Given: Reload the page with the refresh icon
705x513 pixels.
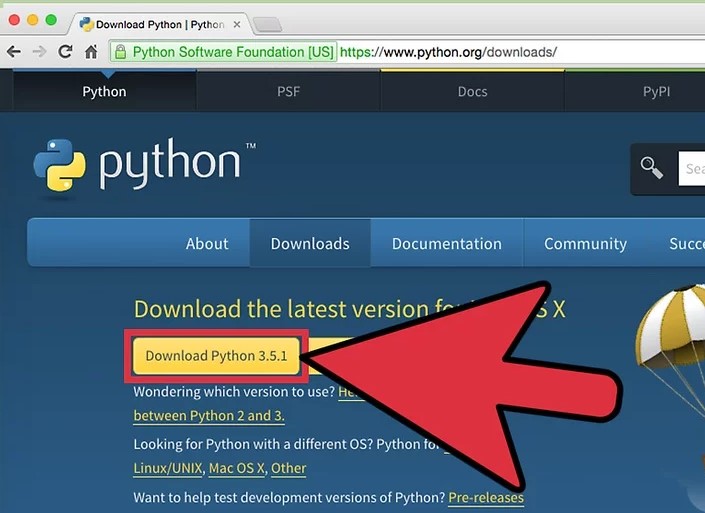Looking at the screenshot, I should tap(66, 52).
